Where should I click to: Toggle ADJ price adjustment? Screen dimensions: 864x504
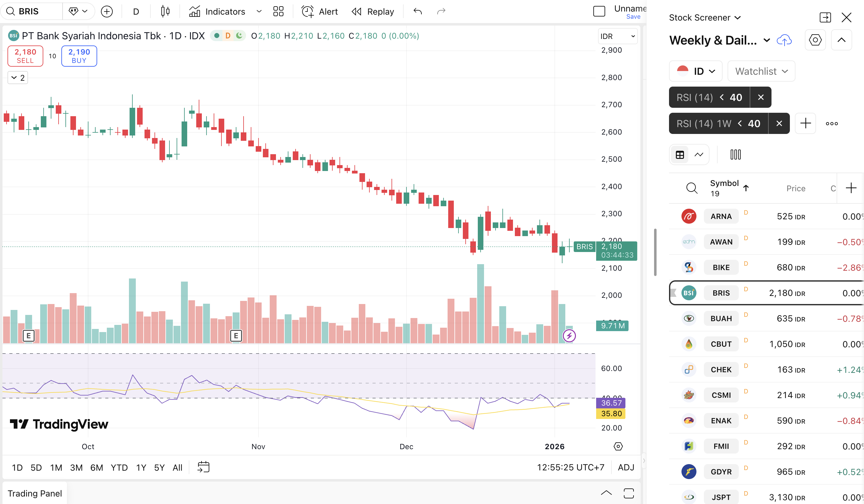pyautogui.click(x=626, y=467)
